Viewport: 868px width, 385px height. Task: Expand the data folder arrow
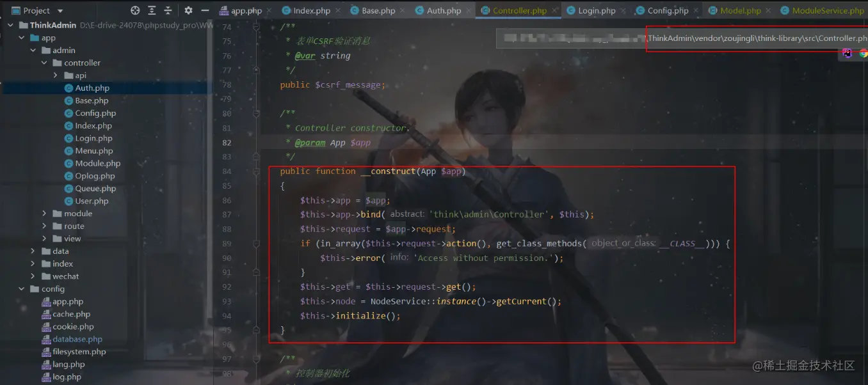[33, 251]
